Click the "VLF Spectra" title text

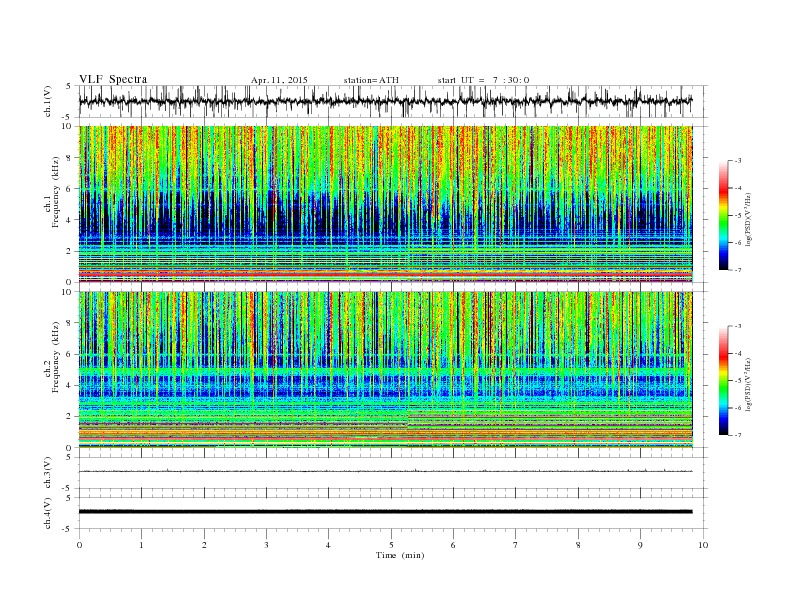pos(113,79)
